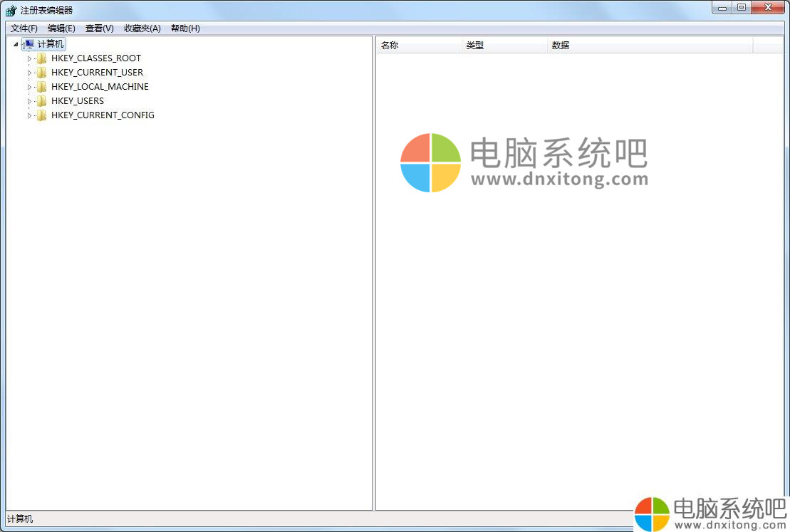The image size is (790, 532).
Task: Select HKEY_LOCAL_MACHINE text label
Action: (100, 87)
